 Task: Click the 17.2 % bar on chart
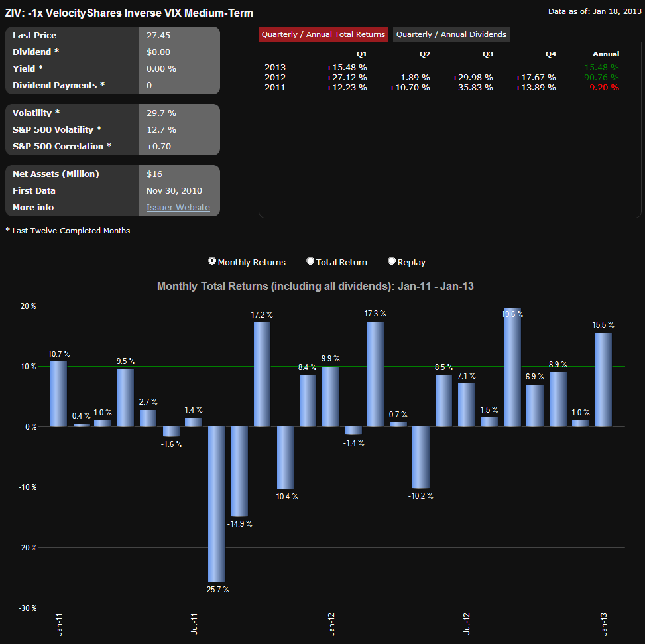(262, 374)
